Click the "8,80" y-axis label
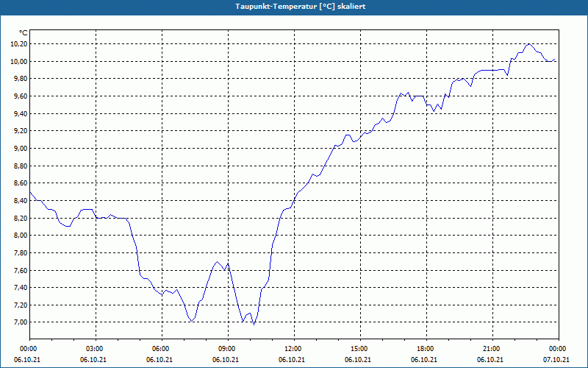 tap(21, 166)
